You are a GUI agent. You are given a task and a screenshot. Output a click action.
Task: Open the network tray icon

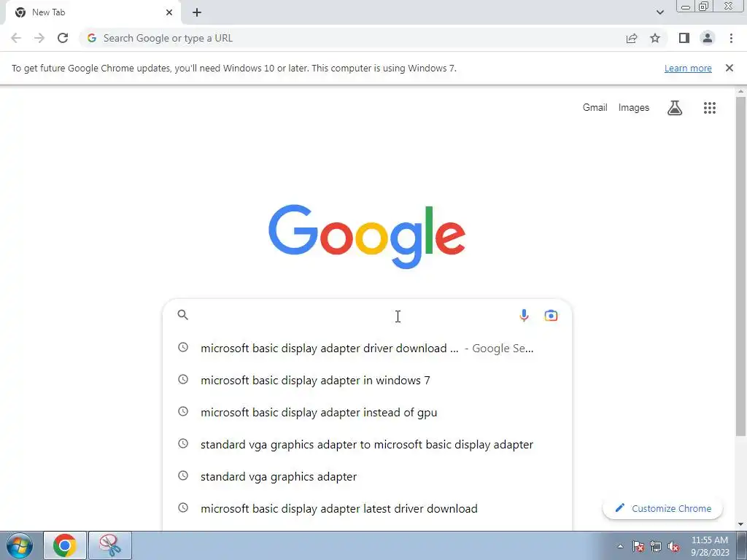pyautogui.click(x=656, y=546)
